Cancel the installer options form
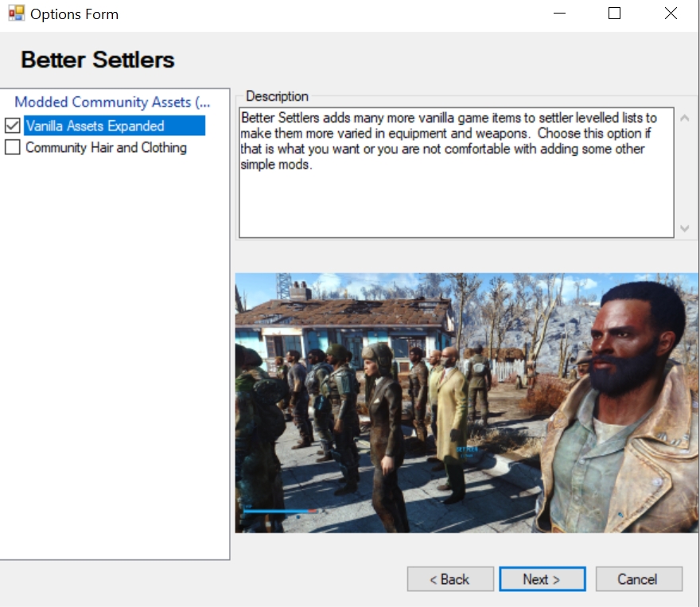 click(639, 579)
